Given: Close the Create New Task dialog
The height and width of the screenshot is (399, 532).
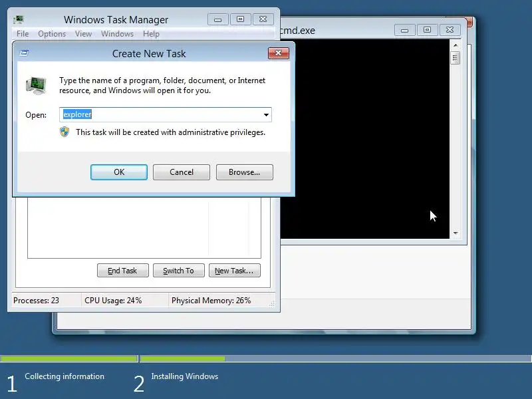Looking at the screenshot, I should [278, 53].
